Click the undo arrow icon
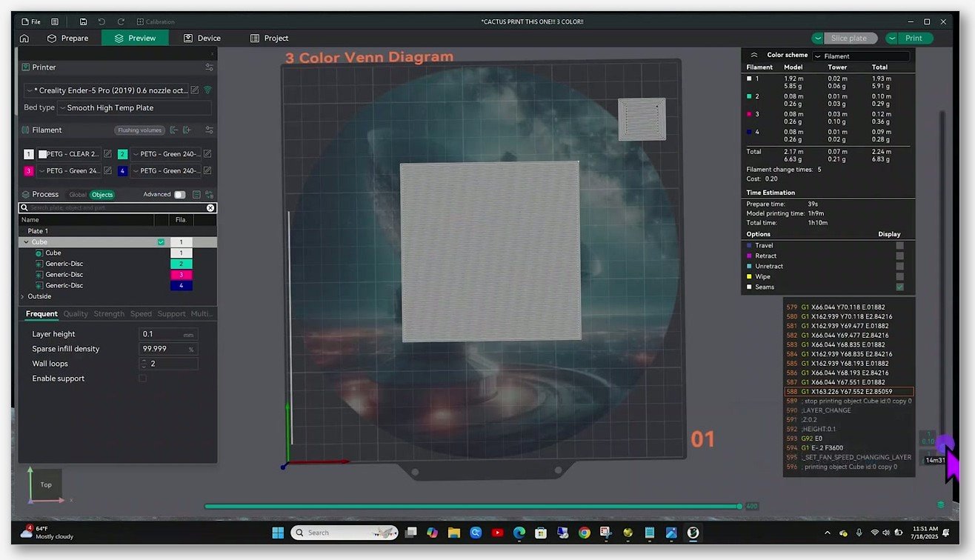The width and height of the screenshot is (975, 560). 102,22
